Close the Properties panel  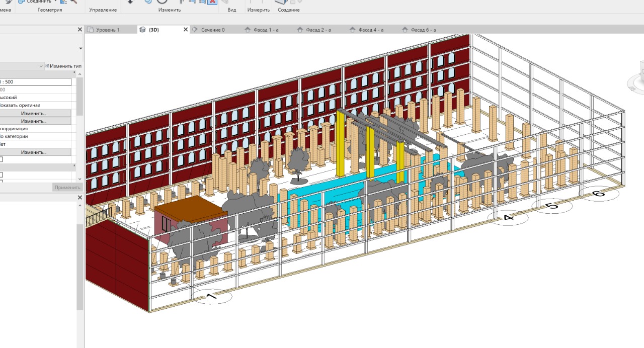(x=79, y=30)
